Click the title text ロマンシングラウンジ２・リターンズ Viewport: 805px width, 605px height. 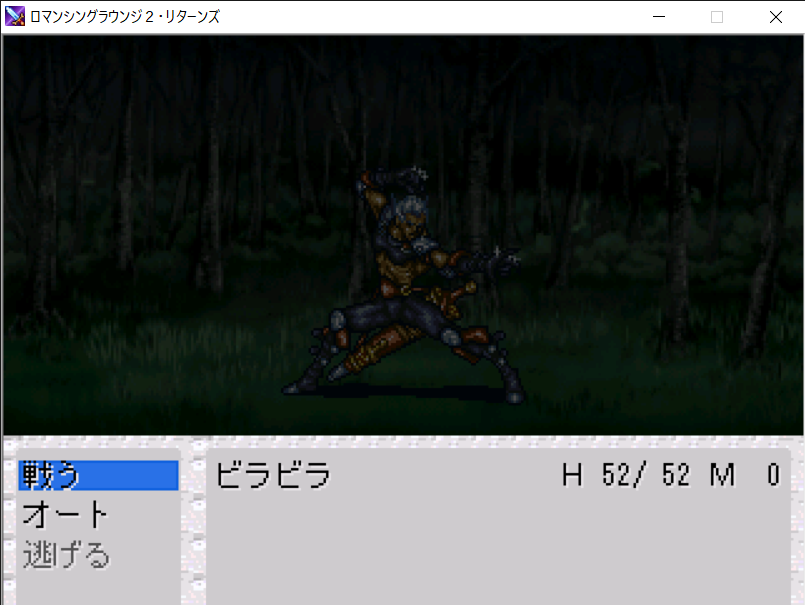click(x=125, y=16)
